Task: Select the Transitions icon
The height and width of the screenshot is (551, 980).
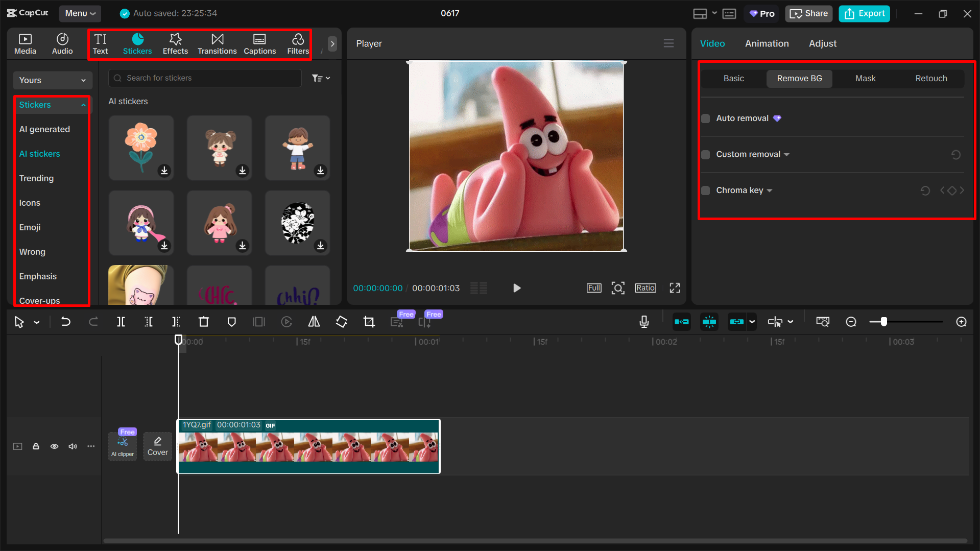Action: tap(217, 43)
